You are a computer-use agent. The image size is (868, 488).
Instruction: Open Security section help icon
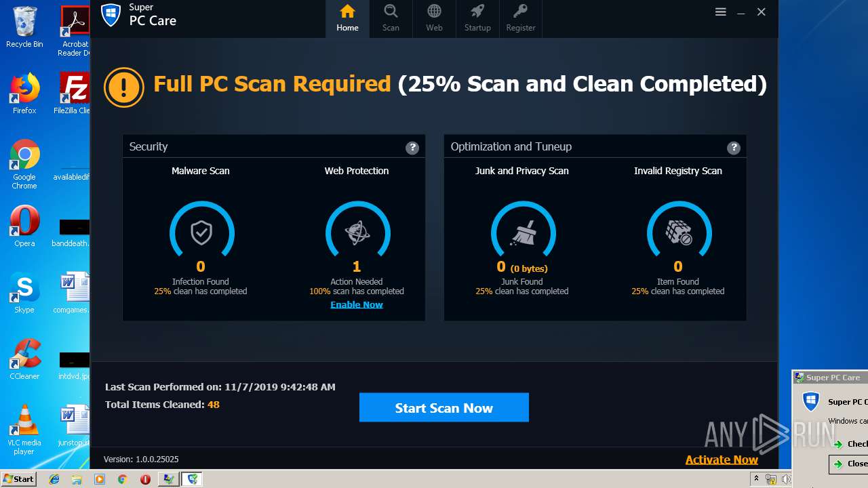[412, 148]
